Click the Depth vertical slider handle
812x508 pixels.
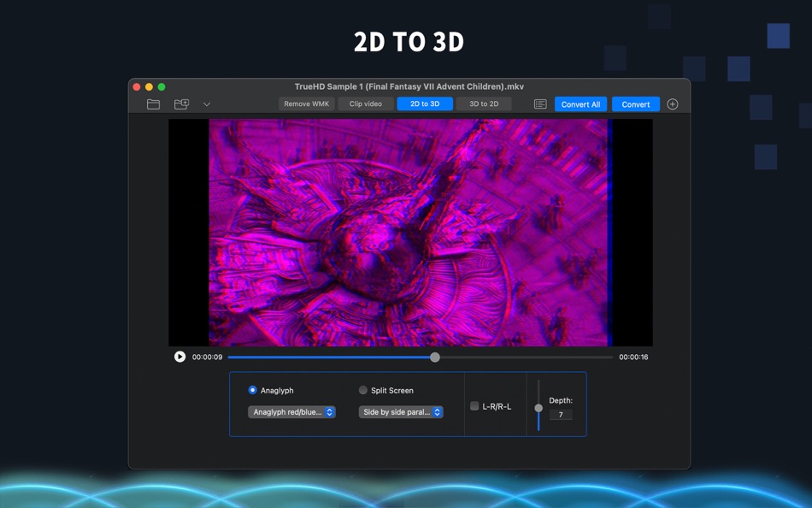538,408
